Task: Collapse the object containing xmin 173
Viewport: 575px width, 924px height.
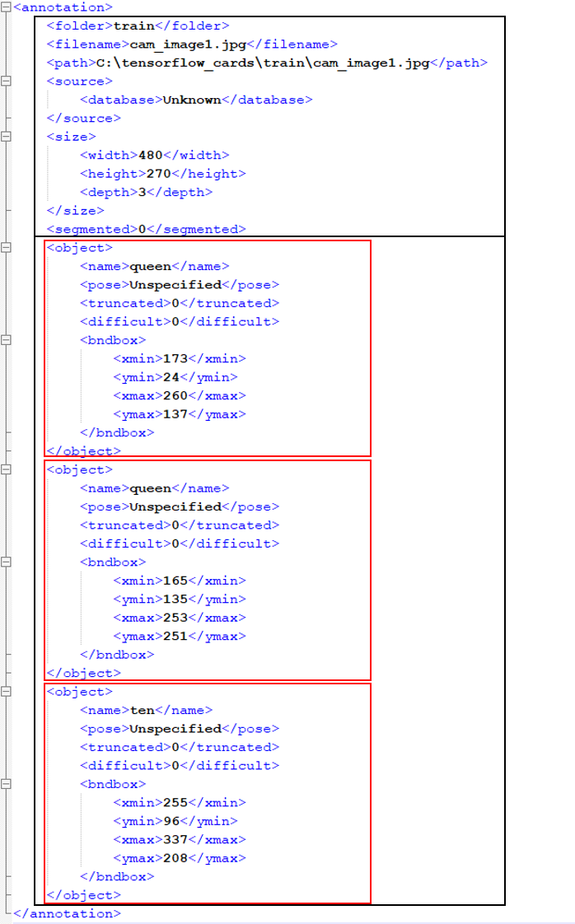Action: click(x=6, y=248)
